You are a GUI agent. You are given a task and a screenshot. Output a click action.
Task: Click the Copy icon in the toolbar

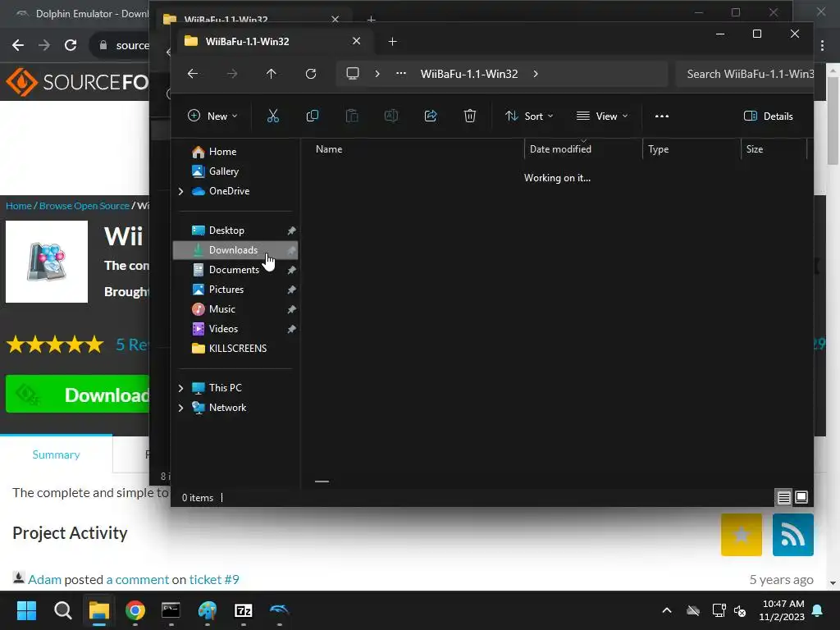pyautogui.click(x=313, y=116)
